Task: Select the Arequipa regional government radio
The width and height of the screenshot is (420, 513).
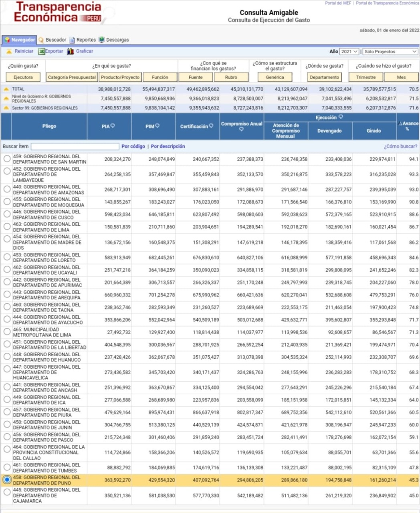Action: 7,295
